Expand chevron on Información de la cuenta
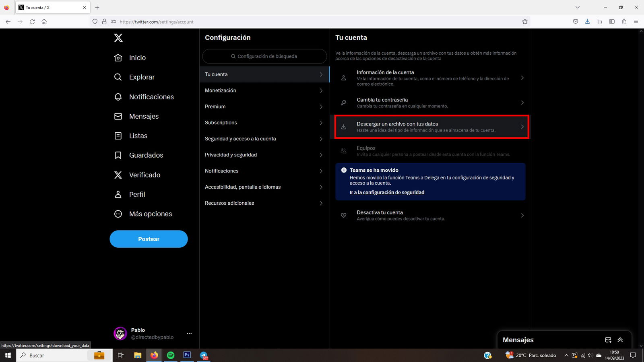 tap(522, 78)
